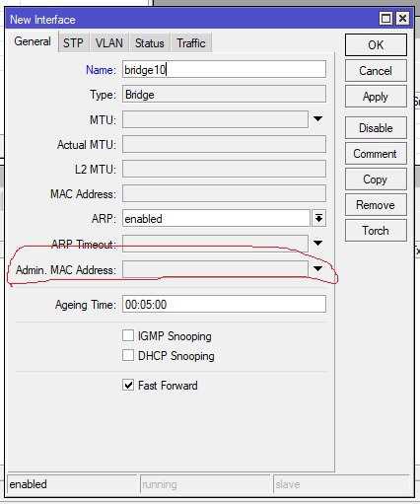
Task: Disable the interface with Disable button
Action: [376, 127]
